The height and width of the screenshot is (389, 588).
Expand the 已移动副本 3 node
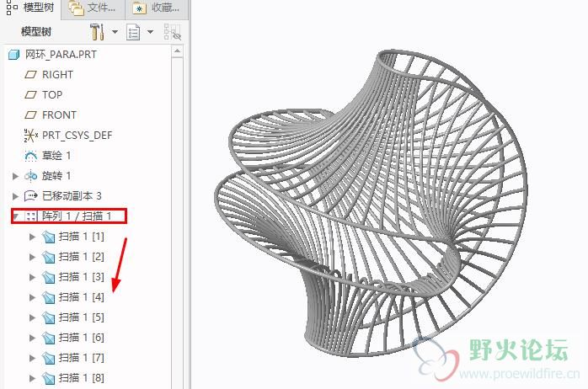click(x=15, y=196)
